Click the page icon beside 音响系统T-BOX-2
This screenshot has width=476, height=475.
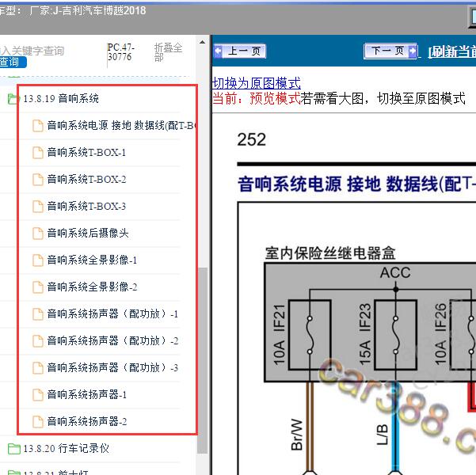(x=38, y=180)
